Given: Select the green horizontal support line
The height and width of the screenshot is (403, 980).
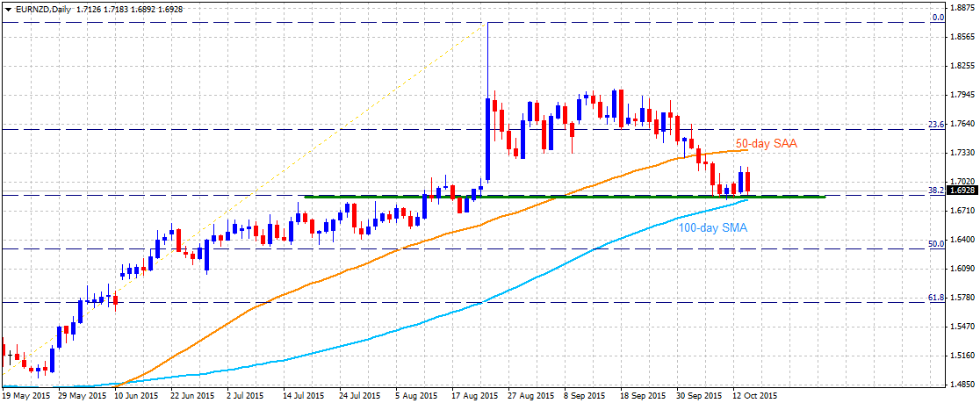Looking at the screenshot, I should (x=565, y=197).
